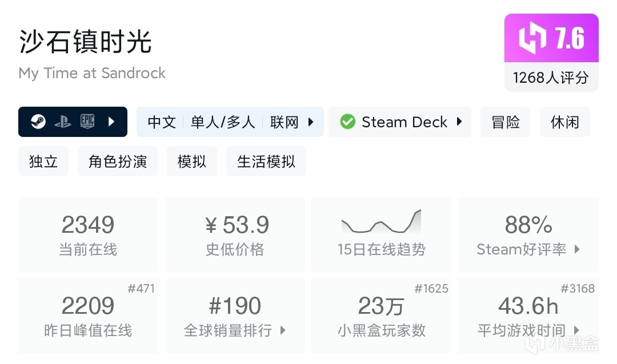
Task: Select the 独立 genre tag
Action: click(x=43, y=161)
